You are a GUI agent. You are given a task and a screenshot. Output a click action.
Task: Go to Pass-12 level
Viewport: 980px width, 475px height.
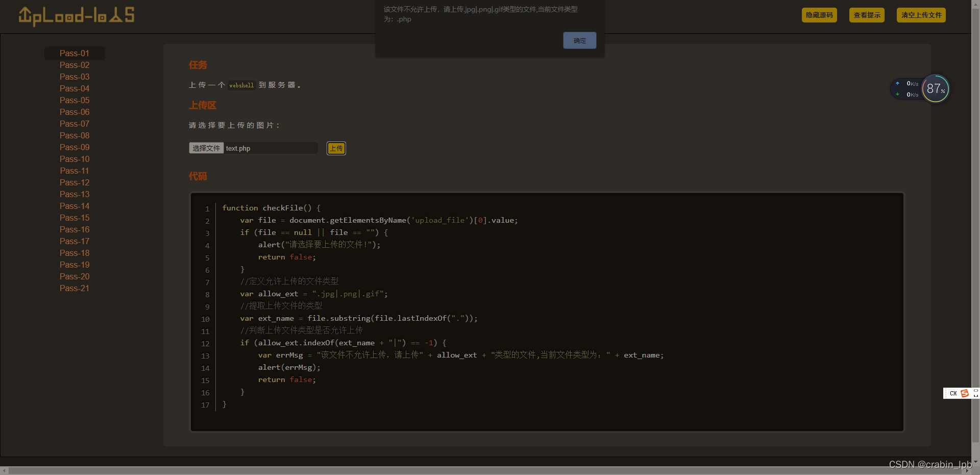tap(75, 182)
